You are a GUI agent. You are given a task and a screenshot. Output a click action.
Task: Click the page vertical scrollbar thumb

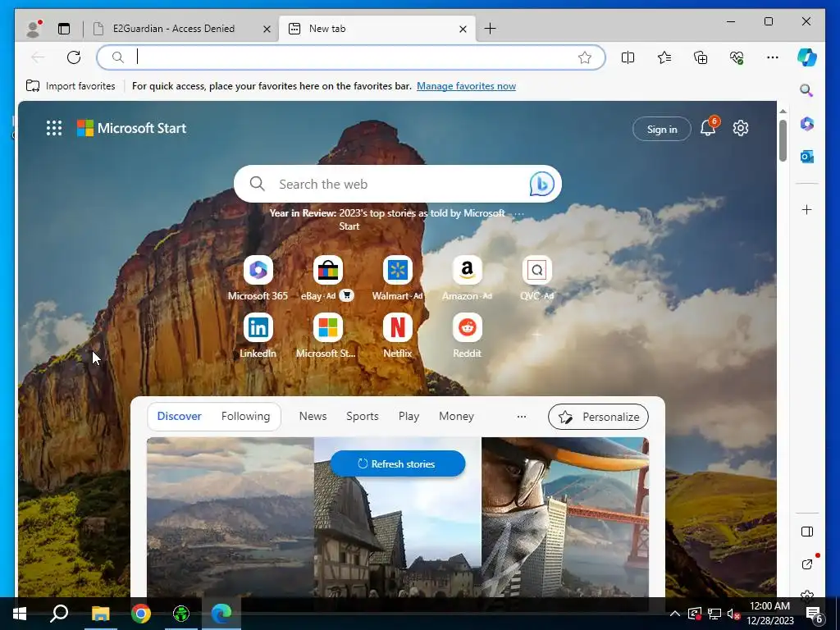tap(783, 140)
